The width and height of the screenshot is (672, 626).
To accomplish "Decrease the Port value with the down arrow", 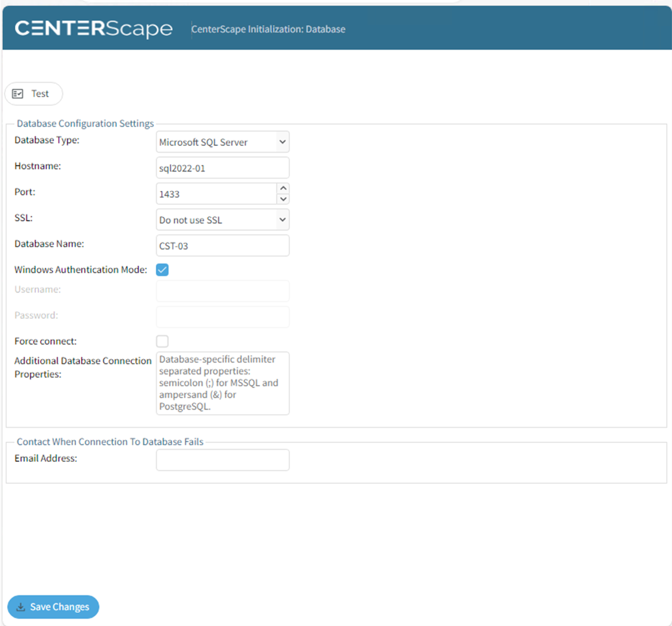I will pyautogui.click(x=283, y=199).
